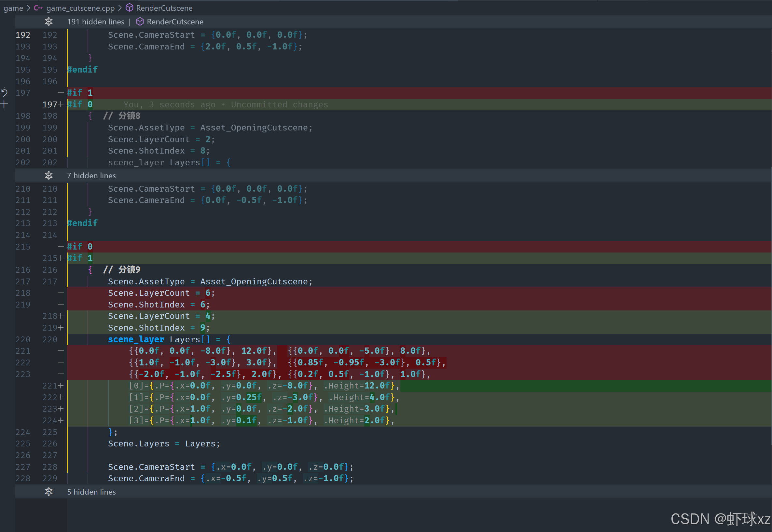Viewport: 772px width, 532px height.
Task: Open the 'game' breadcrumb folder item
Action: tap(13, 8)
